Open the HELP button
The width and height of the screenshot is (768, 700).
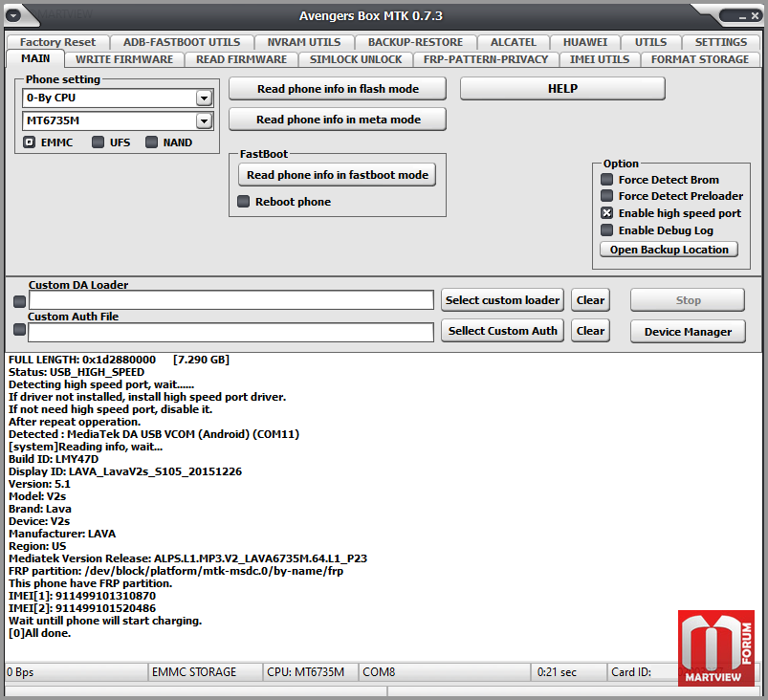[562, 89]
